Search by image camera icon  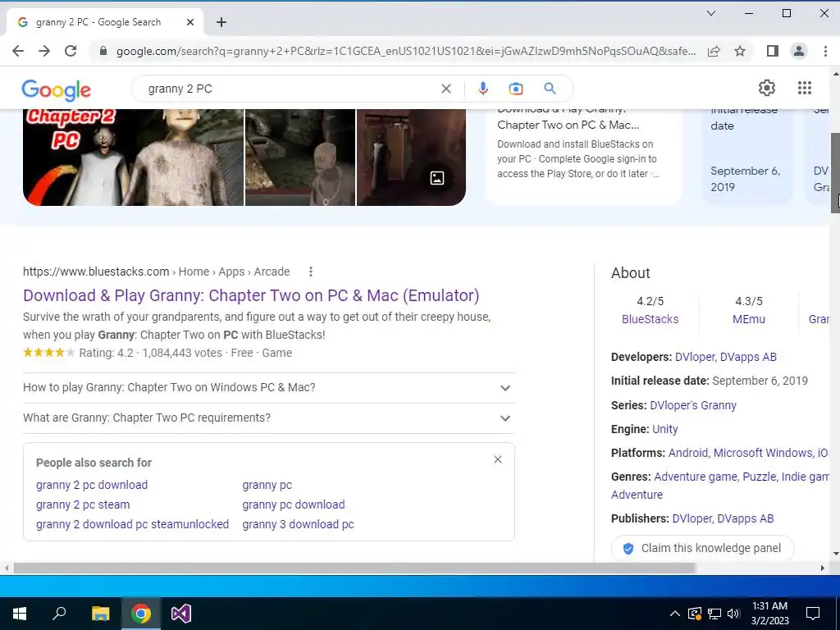click(x=515, y=89)
